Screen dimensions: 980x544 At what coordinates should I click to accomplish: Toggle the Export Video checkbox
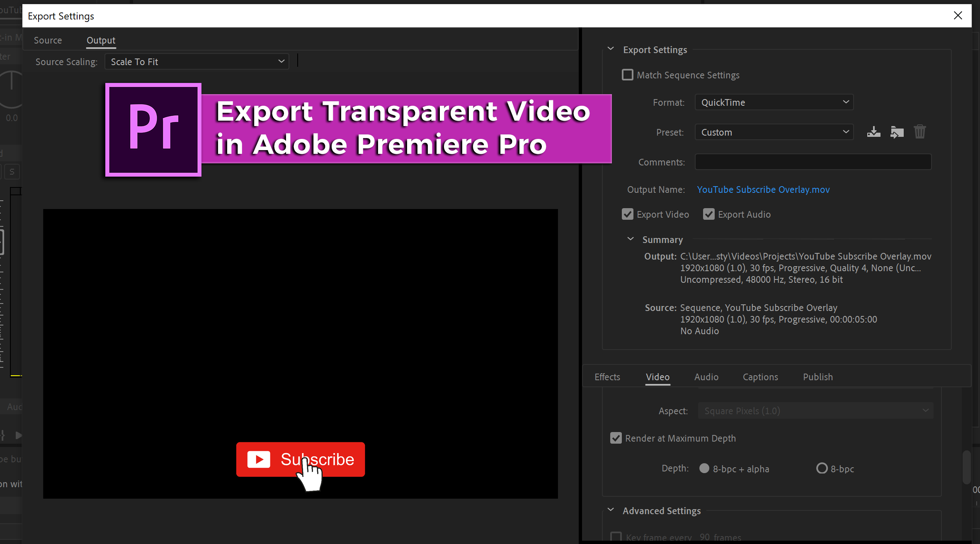[628, 214]
